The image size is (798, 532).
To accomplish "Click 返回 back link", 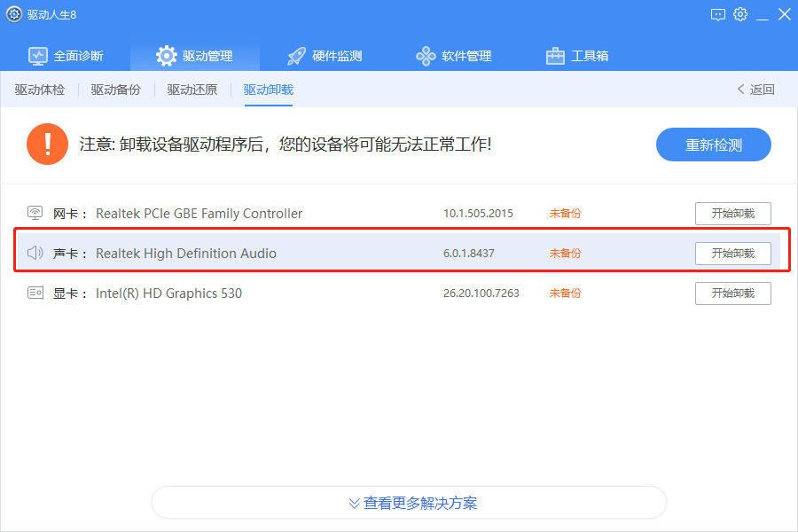I will 755,90.
